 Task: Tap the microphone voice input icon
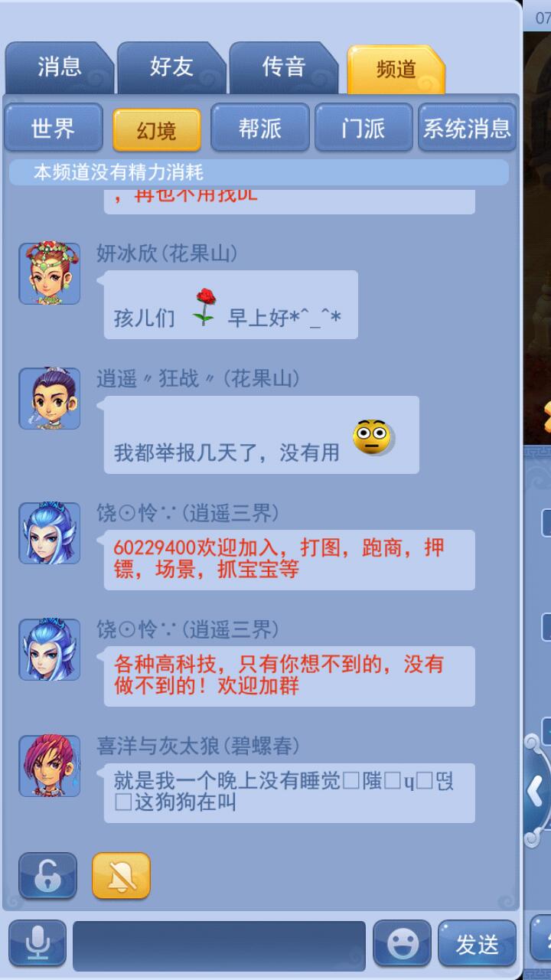point(37,943)
